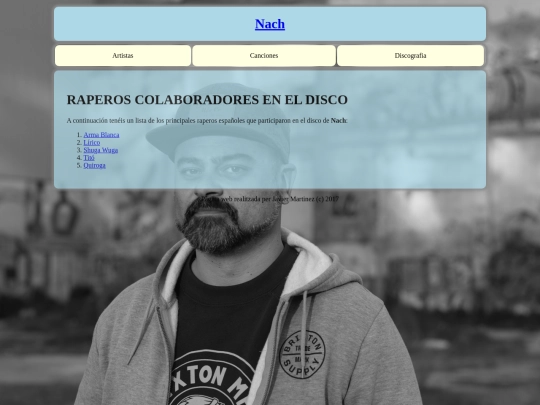The height and width of the screenshot is (405, 540).
Task: Go to the Canciones section
Action: click(264, 55)
